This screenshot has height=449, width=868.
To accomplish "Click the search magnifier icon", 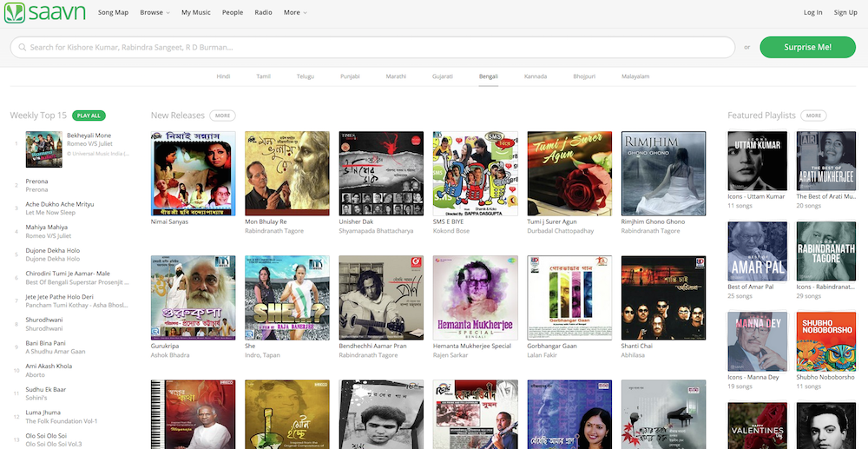I will tap(21, 47).
